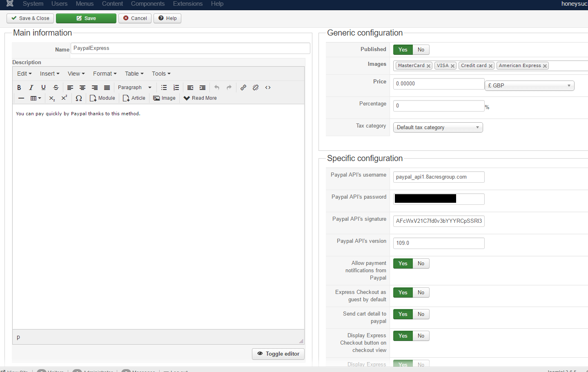The image size is (588, 372).
Task: Choose Yes for Send cart detail to paypal
Action: (x=403, y=314)
